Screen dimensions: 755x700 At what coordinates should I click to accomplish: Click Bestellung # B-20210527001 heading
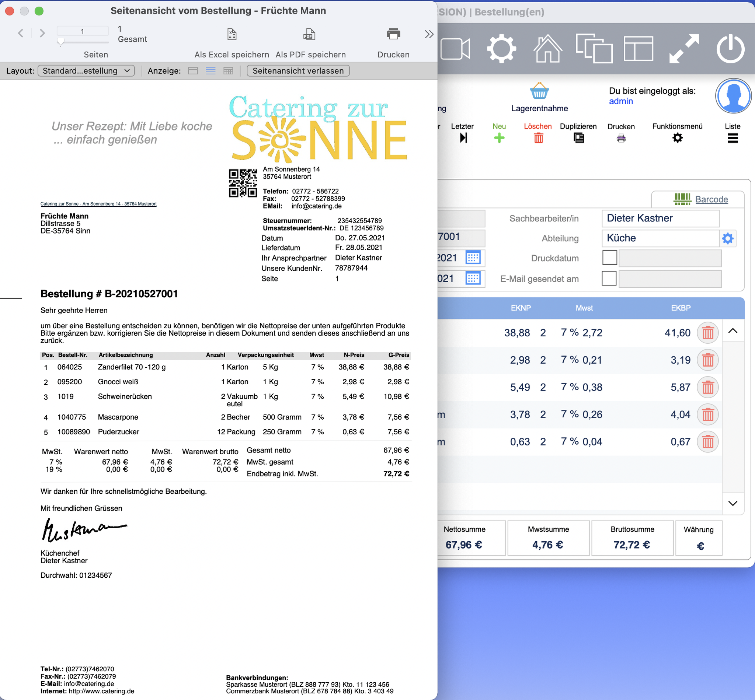pyautogui.click(x=109, y=294)
